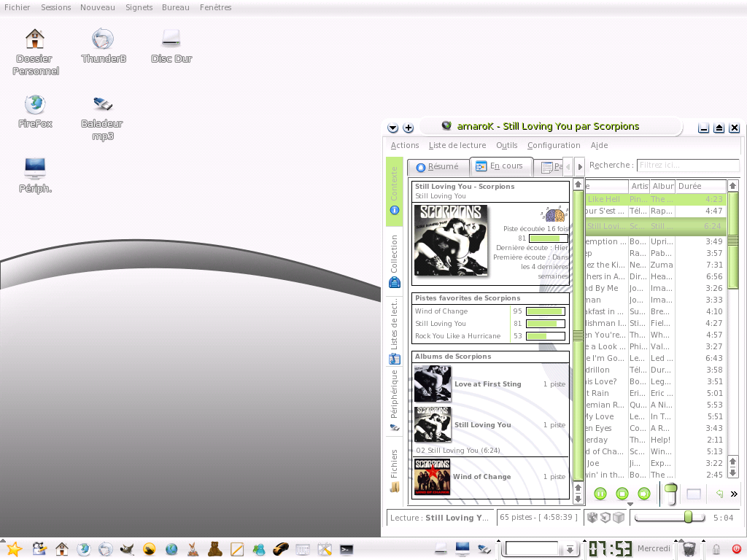Click the green undo arrow in amaroK toolbar
747x560 pixels.
(719, 494)
